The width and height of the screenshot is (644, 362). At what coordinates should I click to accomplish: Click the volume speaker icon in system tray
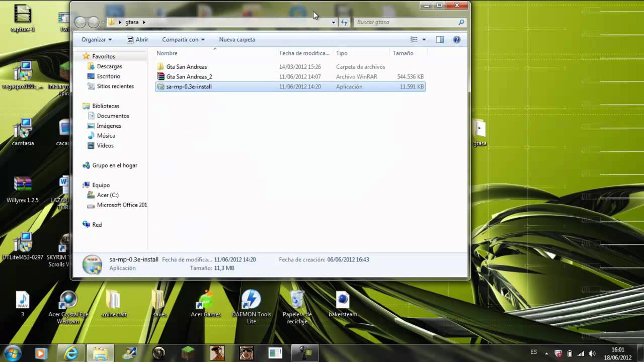(592, 353)
